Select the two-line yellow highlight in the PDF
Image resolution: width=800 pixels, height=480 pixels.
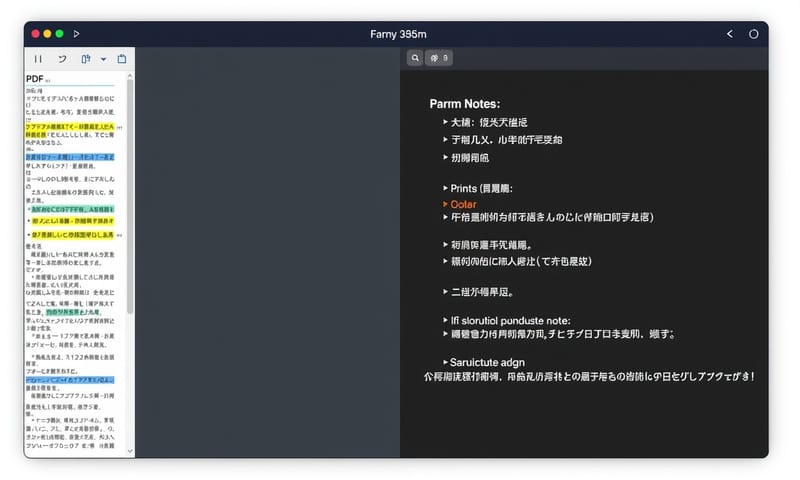70,131
